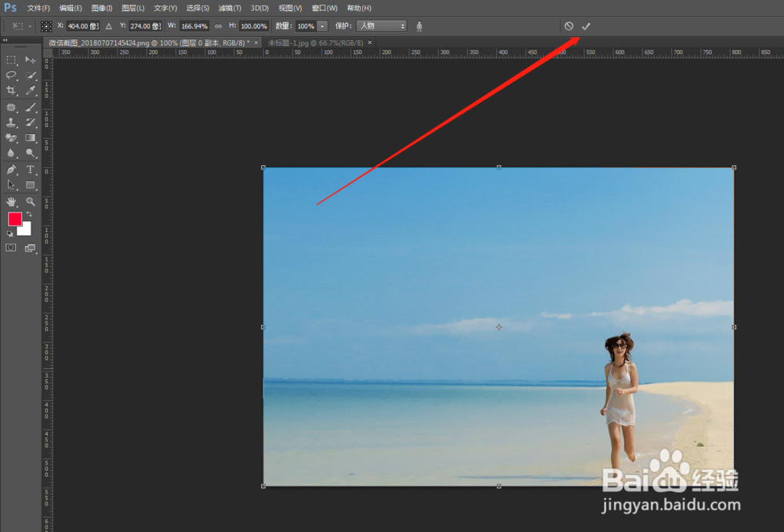784x532 pixels.
Task: Cancel the transform with the circle-slash icon
Action: [569, 26]
